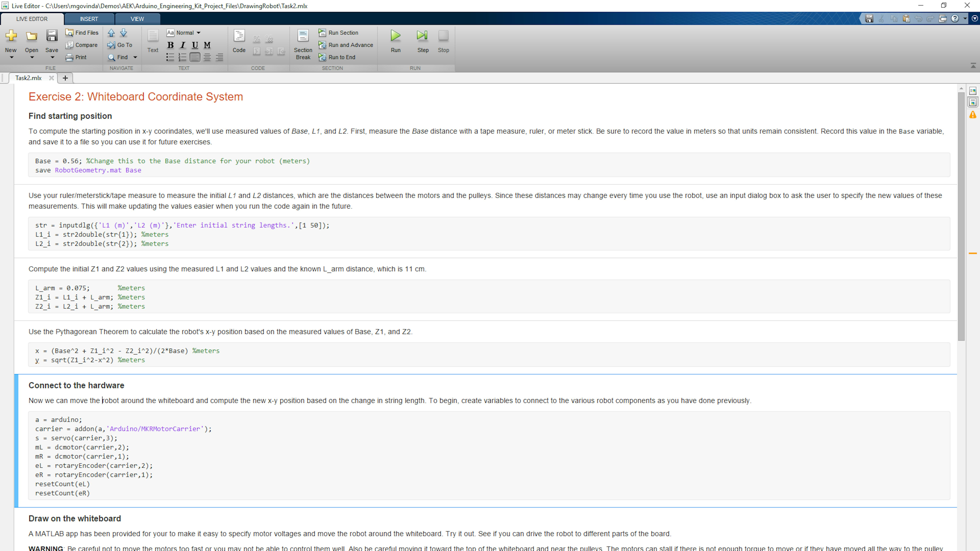Open the quick access toolbar options menu
The image size is (980, 551).
click(x=975, y=19)
